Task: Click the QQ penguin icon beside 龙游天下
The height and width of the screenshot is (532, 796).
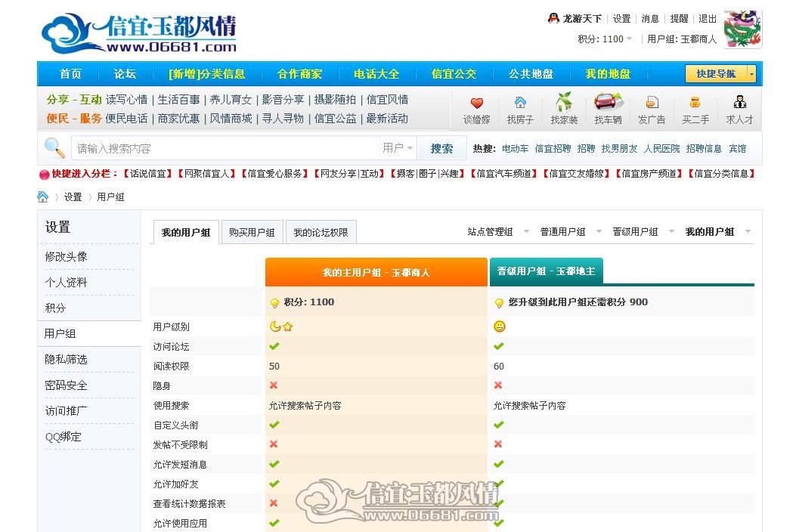Action: [x=553, y=18]
